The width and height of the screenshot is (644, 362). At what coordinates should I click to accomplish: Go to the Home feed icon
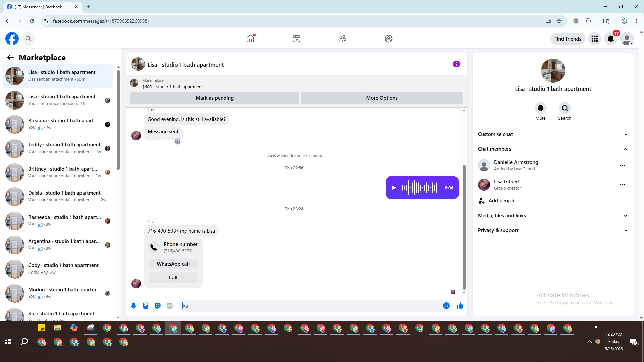coord(250,39)
